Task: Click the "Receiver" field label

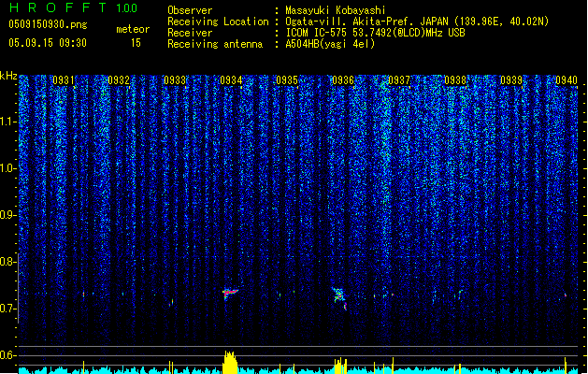Action: 190,33
